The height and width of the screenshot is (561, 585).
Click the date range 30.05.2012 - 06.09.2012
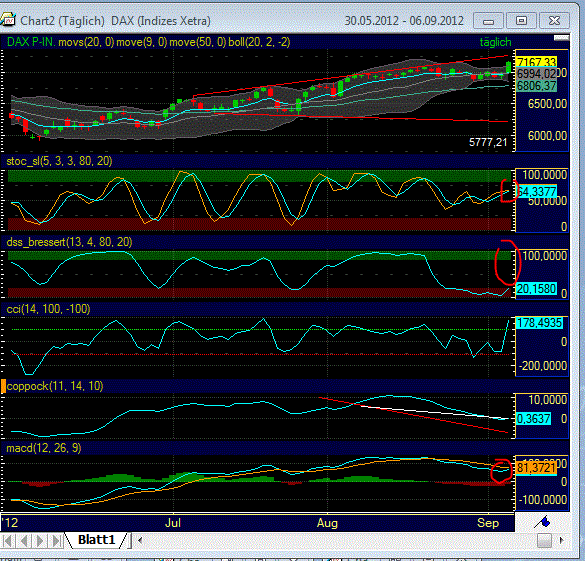404,21
